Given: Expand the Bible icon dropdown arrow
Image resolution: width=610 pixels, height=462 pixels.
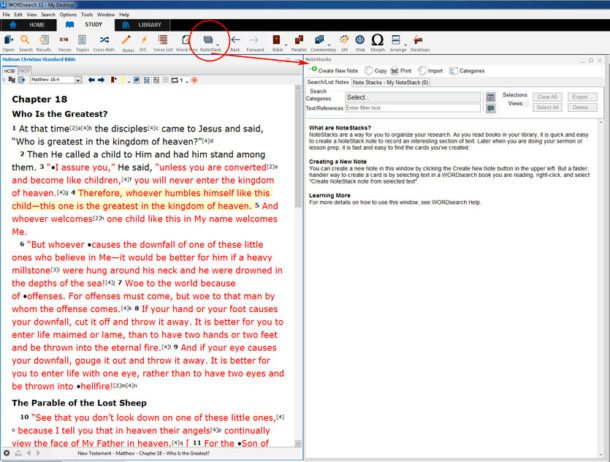Looking at the screenshot, I should (x=286, y=45).
